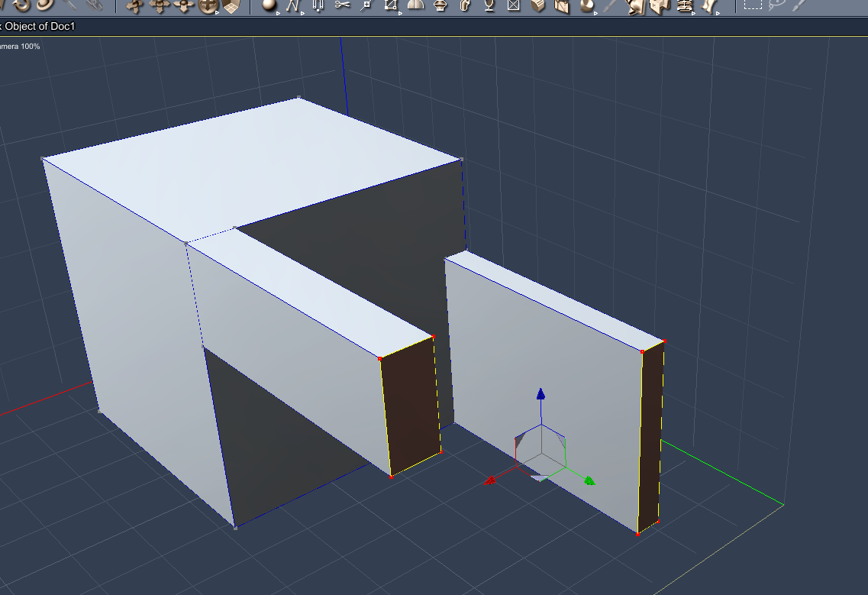Open dropdown arrow beside ladder bridge icon
This screenshot has height=595, width=868.
[x=694, y=13]
